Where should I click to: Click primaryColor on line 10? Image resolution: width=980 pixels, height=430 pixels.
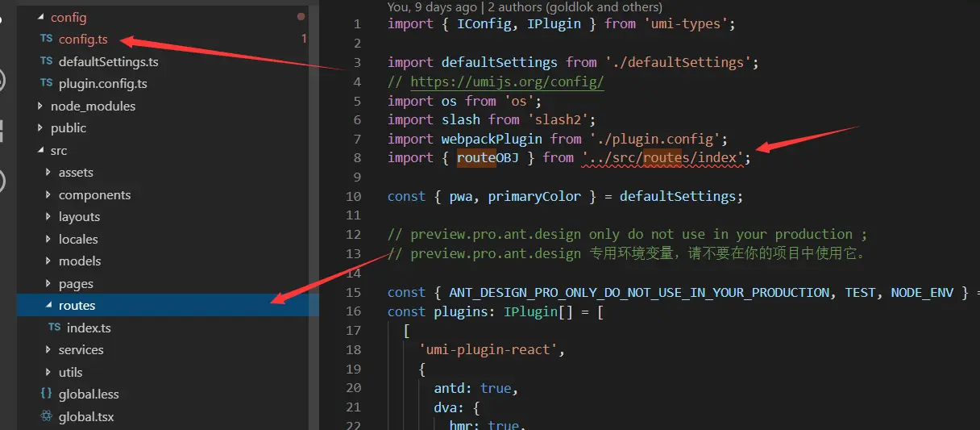(x=534, y=196)
